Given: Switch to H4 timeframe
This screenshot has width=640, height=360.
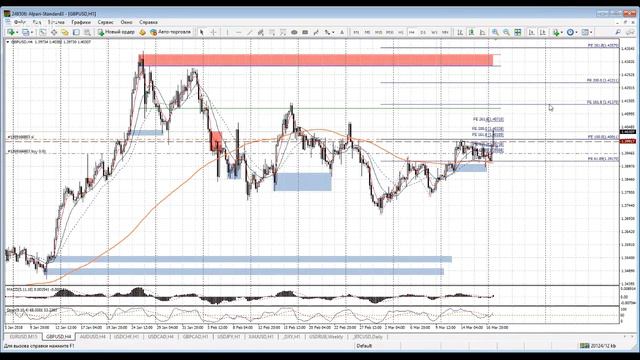Looking at the screenshot, I should click(x=412, y=32).
